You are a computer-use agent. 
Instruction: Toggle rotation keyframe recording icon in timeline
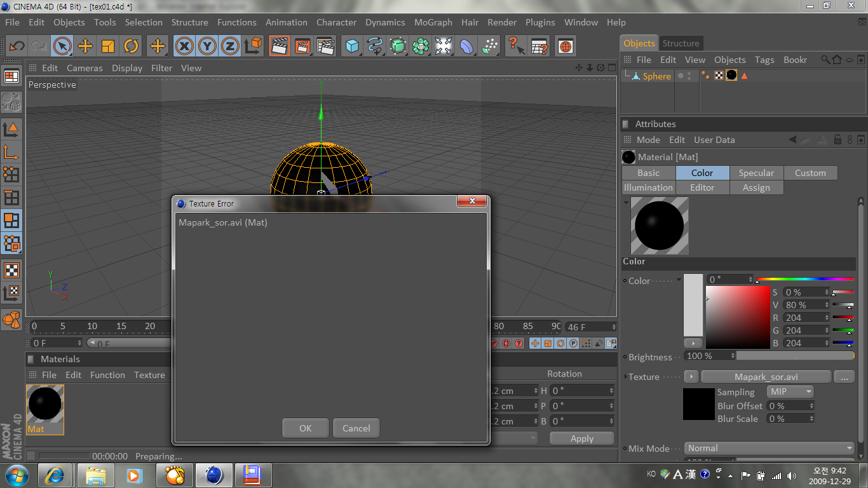(x=560, y=343)
